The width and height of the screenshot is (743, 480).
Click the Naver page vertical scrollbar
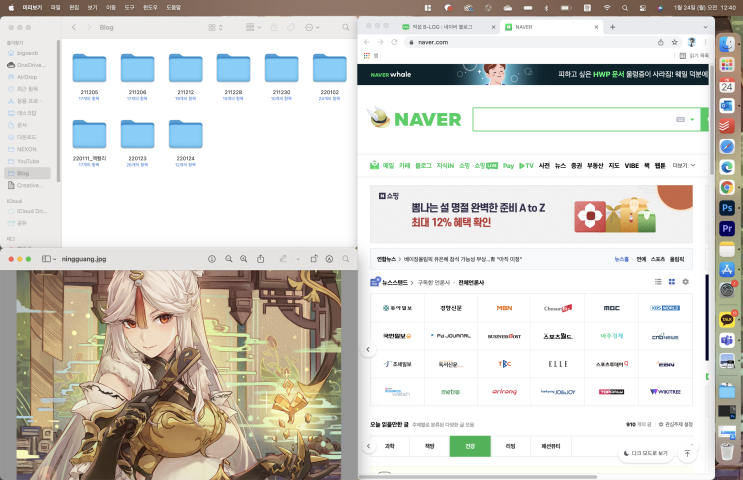coord(712,119)
